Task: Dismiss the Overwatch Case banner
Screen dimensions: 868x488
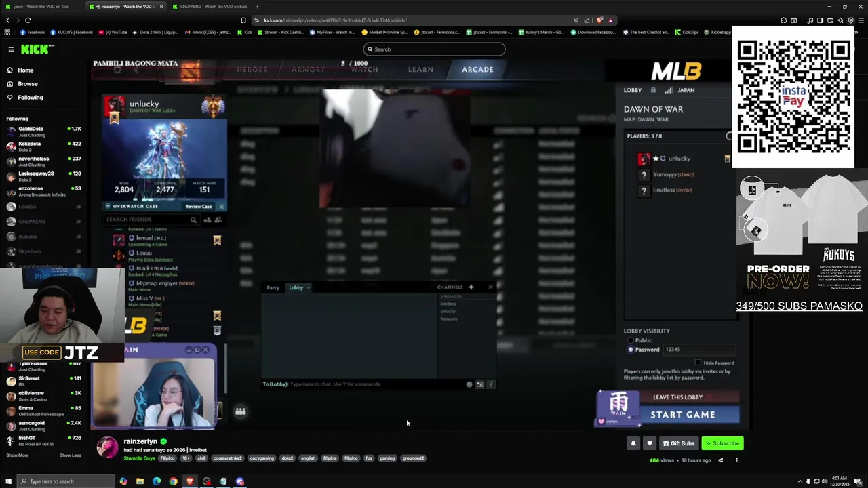Action: pyautogui.click(x=221, y=206)
